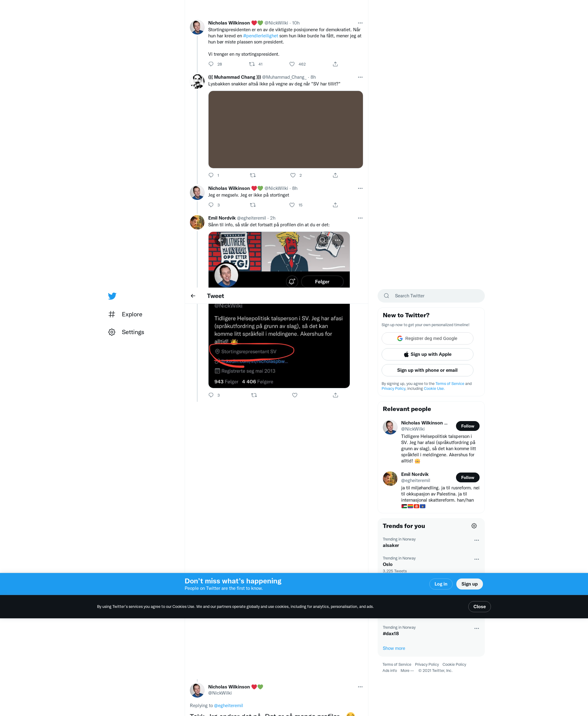Like the tweet with 462 likes
The image size is (588, 716).
292,64
